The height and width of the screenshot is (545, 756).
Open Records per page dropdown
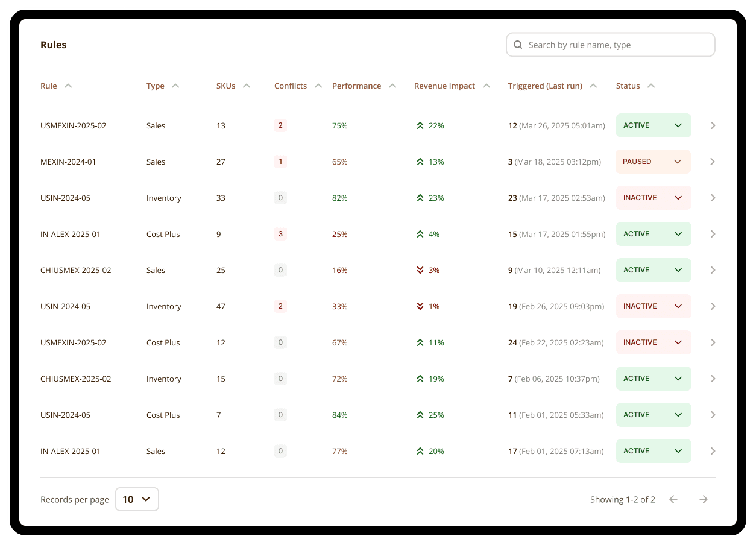point(137,499)
